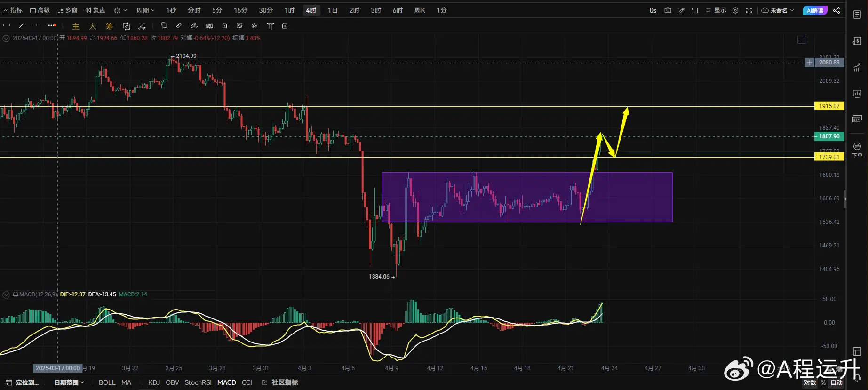The height and width of the screenshot is (390, 868).
Task: Select the 4时 timeframe tab
Action: pyautogui.click(x=311, y=10)
